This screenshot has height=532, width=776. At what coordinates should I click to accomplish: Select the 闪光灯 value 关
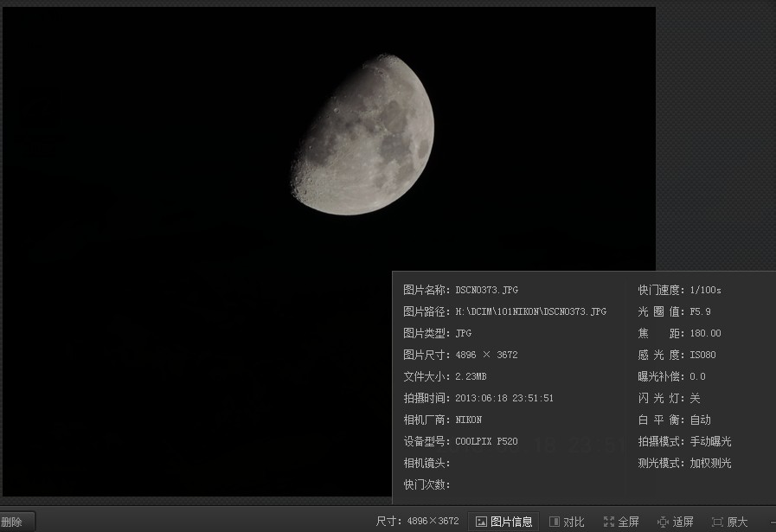point(696,399)
